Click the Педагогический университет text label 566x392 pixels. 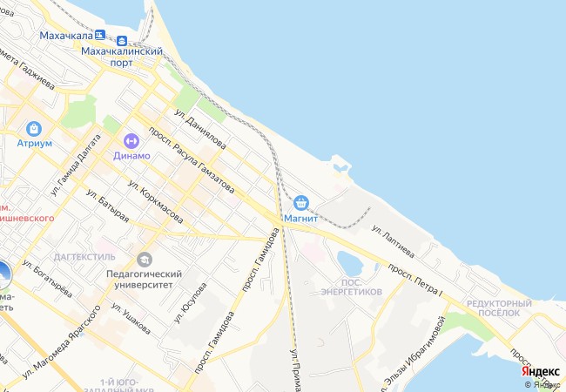pyautogui.click(x=144, y=280)
